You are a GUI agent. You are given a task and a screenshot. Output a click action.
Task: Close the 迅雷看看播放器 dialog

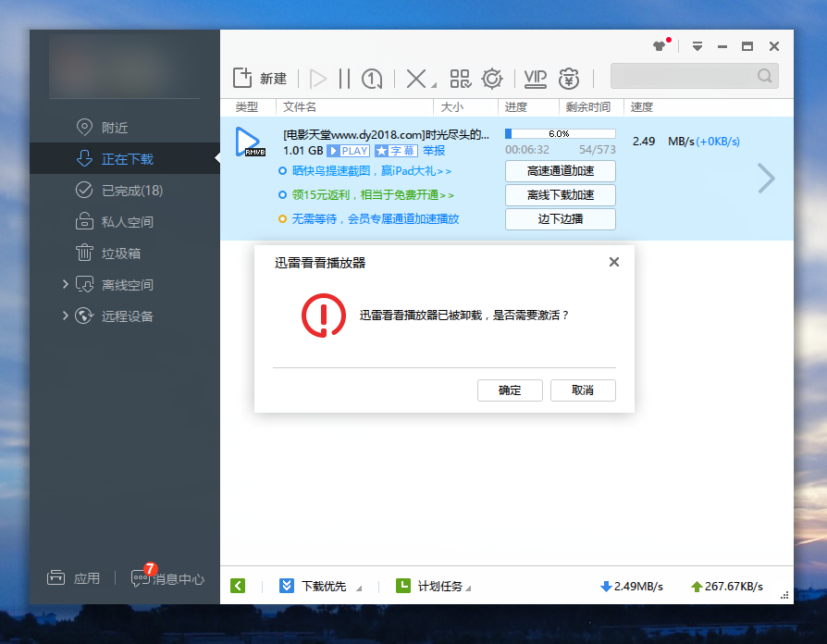(x=614, y=262)
